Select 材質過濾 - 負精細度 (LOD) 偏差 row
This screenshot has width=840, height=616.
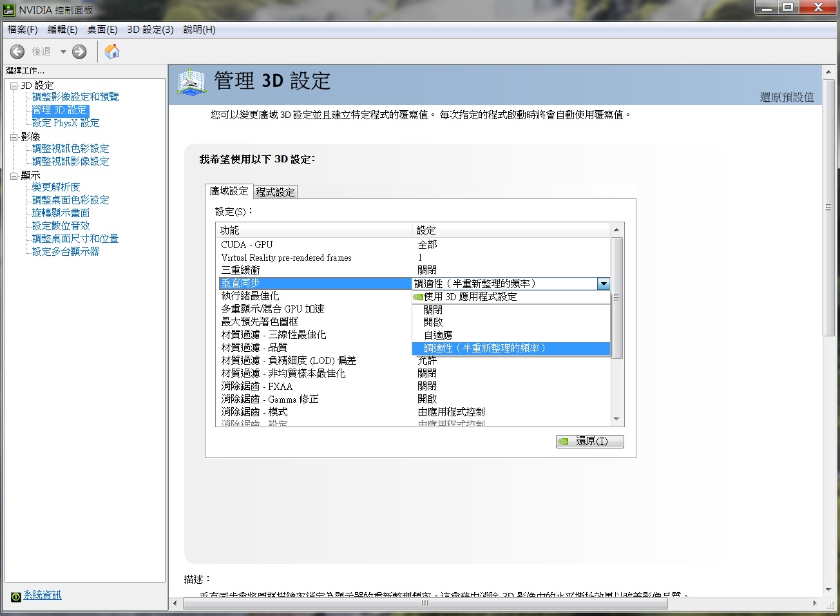pyautogui.click(x=414, y=360)
